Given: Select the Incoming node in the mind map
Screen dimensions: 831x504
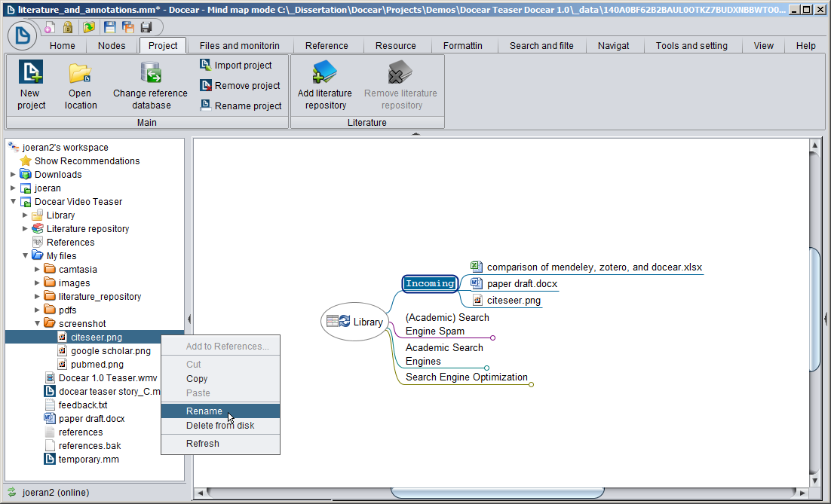Looking at the screenshot, I should 430,283.
